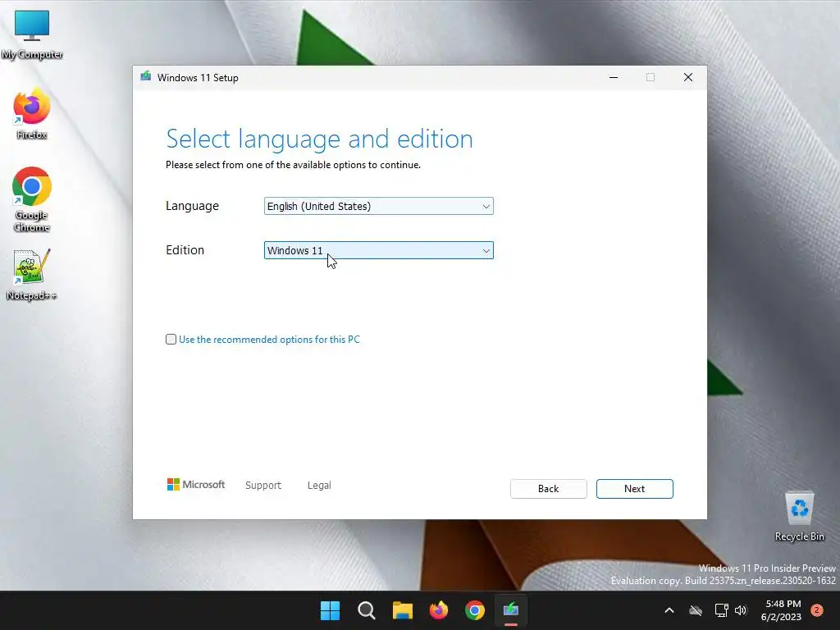Expand the Language dropdown
Image resolution: width=840 pixels, height=630 pixels.
tap(379, 206)
